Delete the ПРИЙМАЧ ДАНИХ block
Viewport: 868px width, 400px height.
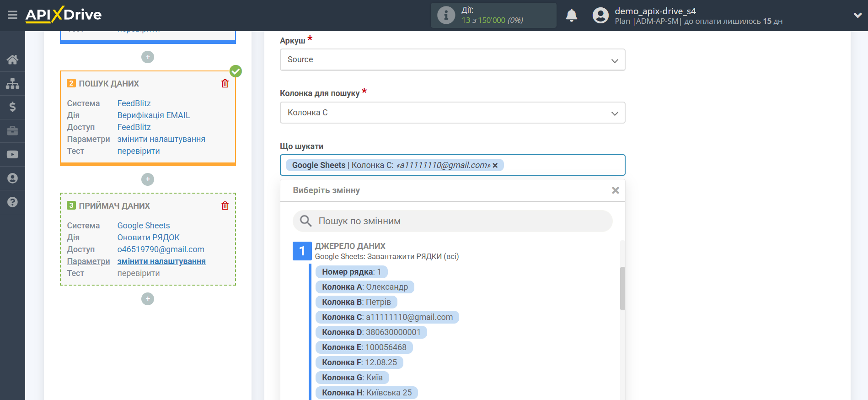[x=225, y=205]
